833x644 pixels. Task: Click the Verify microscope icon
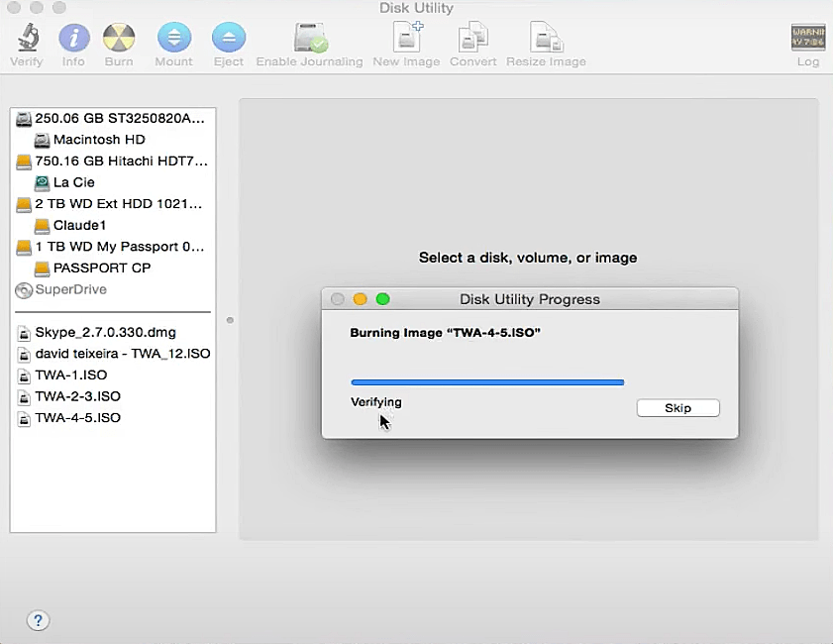27,40
